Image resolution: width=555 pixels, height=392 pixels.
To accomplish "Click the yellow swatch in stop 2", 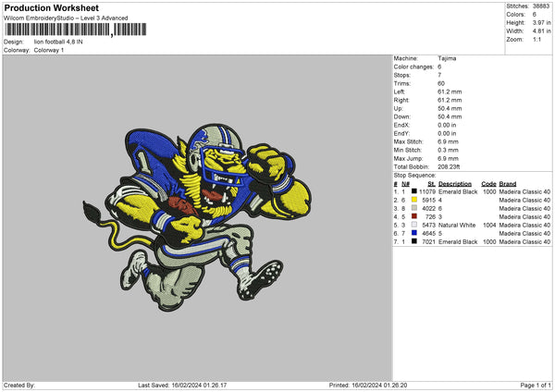I will coord(413,200).
